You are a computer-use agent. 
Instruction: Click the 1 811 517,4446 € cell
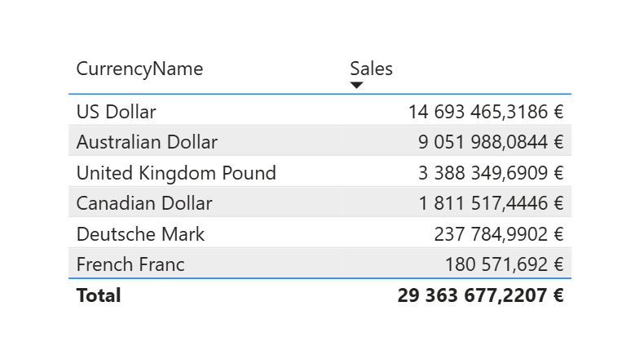tap(490, 203)
